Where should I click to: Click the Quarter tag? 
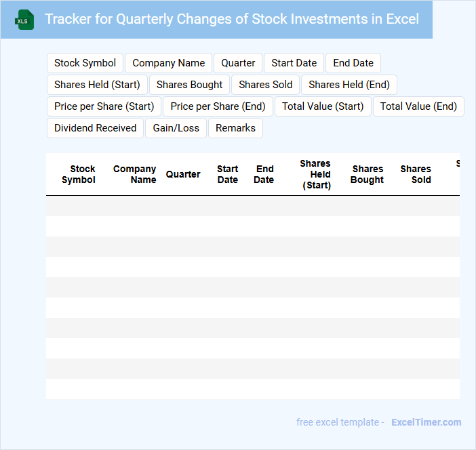tap(238, 63)
